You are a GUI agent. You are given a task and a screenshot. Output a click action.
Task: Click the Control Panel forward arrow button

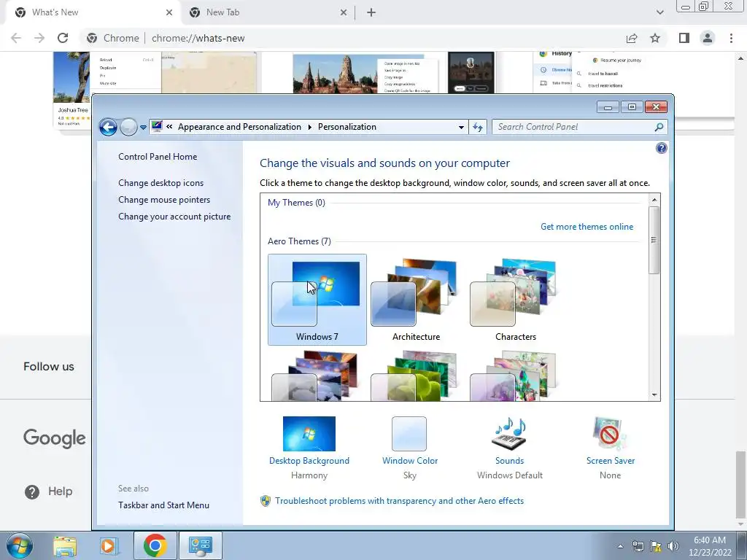(x=128, y=127)
